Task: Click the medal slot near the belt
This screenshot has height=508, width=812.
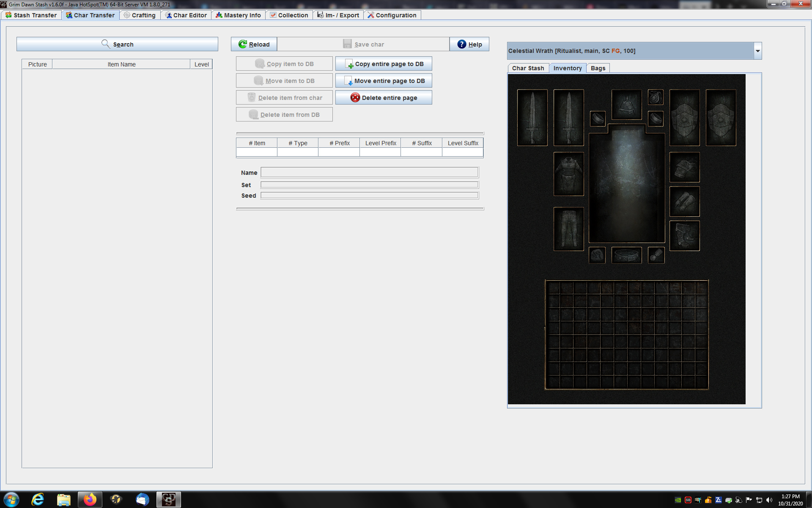Action: pyautogui.click(x=656, y=255)
